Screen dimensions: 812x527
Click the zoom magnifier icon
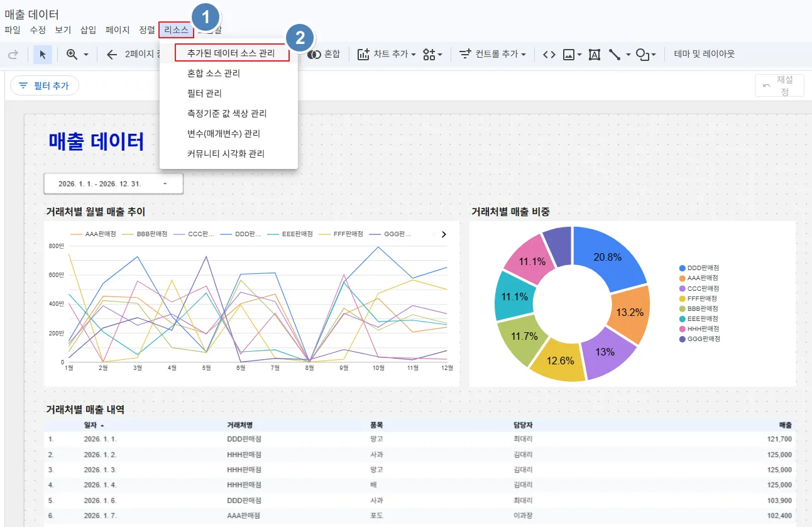[72, 55]
